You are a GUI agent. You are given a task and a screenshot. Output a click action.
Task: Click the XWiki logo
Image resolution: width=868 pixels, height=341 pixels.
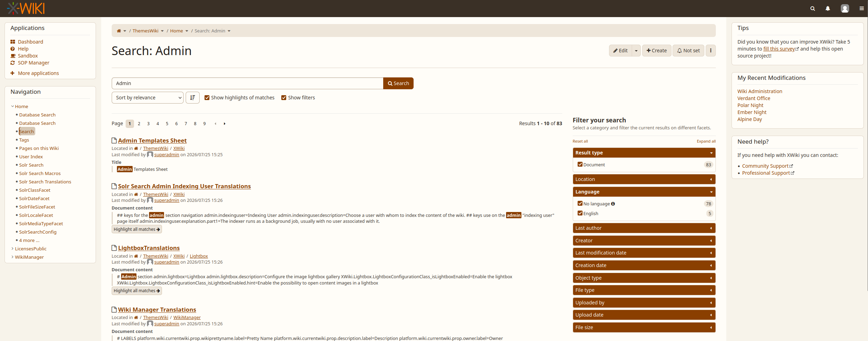[26, 8]
